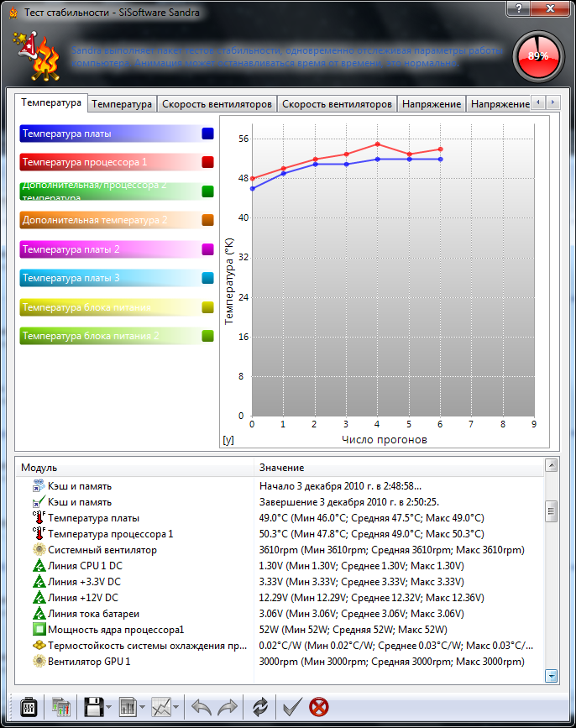
Task: Click the forward arrow icon in the toolbar
Action: pos(228,707)
